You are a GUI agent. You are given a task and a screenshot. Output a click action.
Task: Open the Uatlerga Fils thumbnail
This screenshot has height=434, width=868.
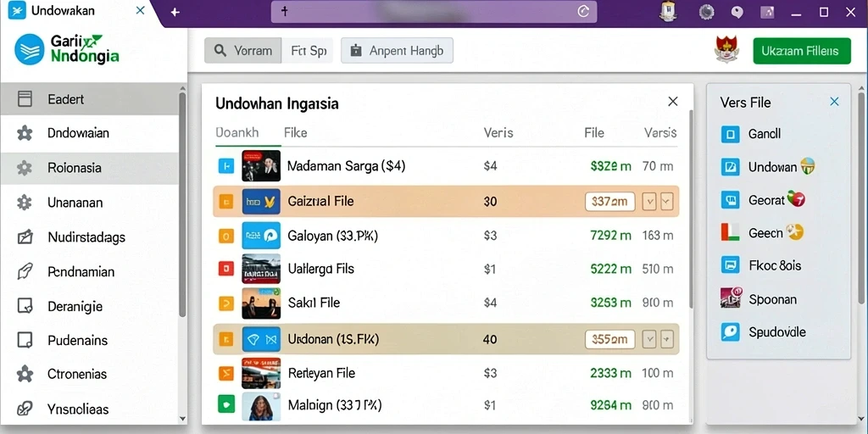(x=261, y=269)
